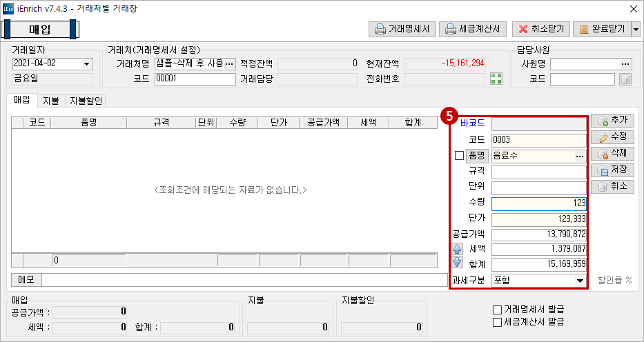Image resolution: width=644 pixels, height=342 pixels.
Task: Click the blue down arrow beside 합계
Action: point(457,263)
